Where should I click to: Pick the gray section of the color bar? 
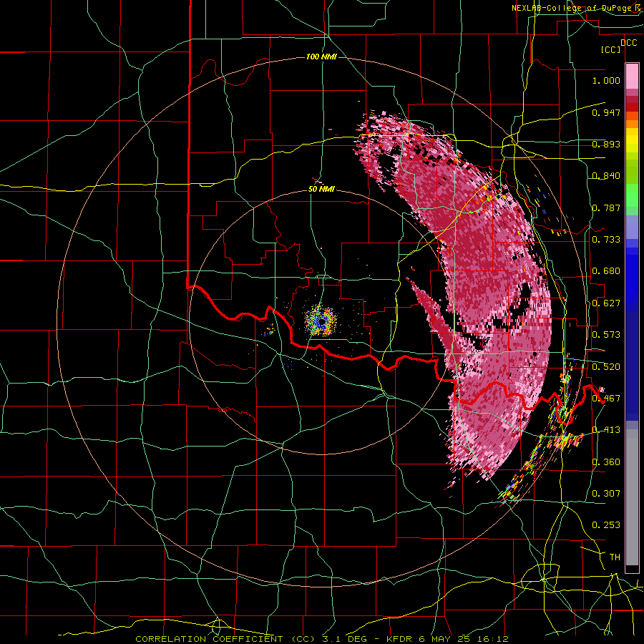tap(632, 497)
